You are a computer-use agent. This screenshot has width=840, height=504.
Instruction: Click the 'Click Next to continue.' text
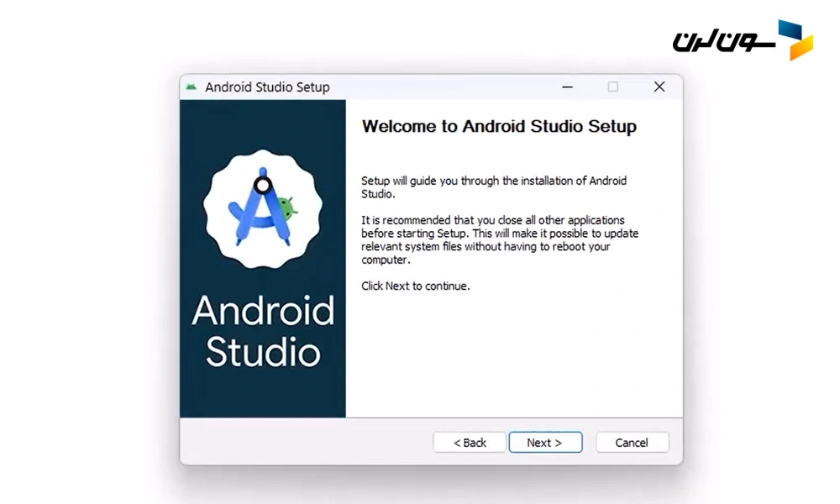(416, 286)
